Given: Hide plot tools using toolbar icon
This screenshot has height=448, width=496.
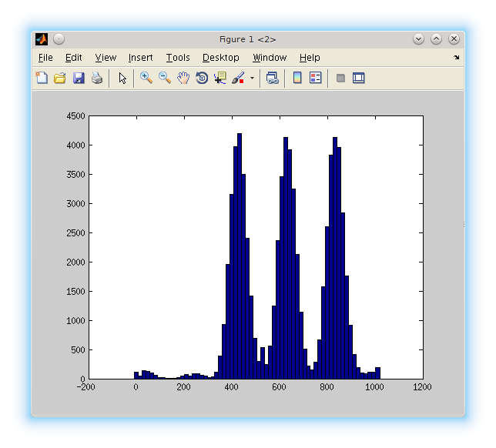Looking at the screenshot, I should click(x=340, y=78).
